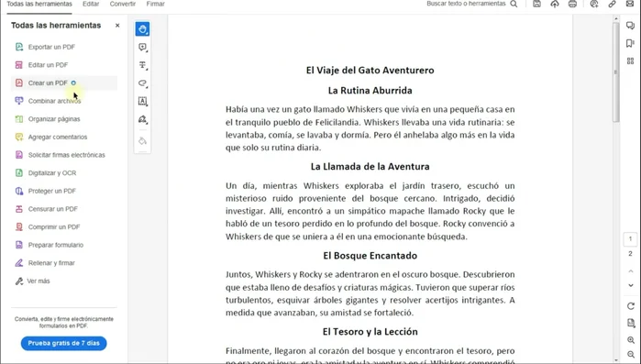Open the Todas las herramientas tab
This screenshot has width=641, height=364.
click(39, 4)
